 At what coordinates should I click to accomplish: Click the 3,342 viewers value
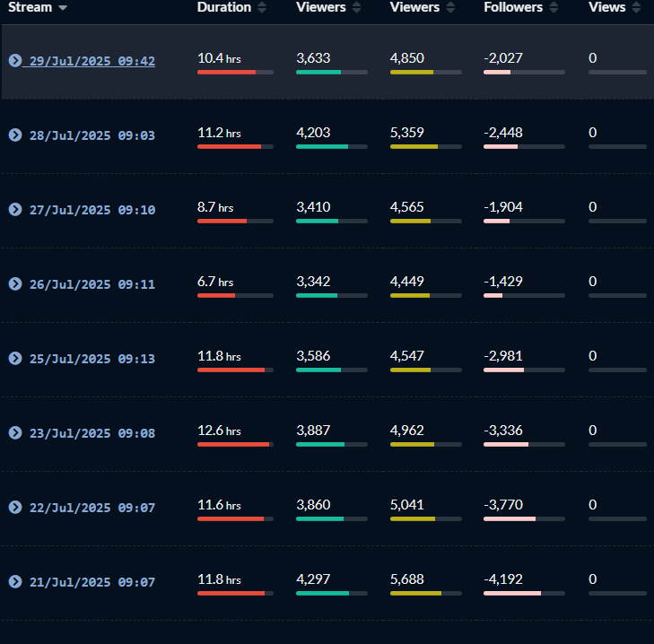[313, 282]
